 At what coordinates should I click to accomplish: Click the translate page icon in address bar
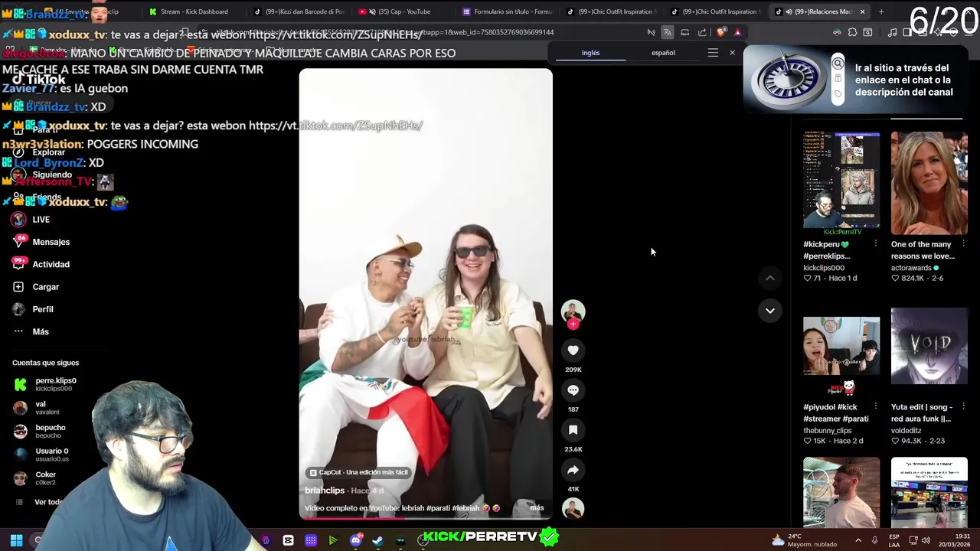(668, 32)
